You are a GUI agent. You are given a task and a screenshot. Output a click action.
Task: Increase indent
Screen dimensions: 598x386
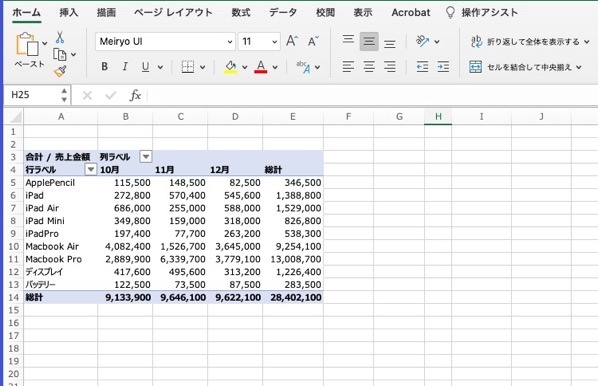pyautogui.click(x=443, y=67)
